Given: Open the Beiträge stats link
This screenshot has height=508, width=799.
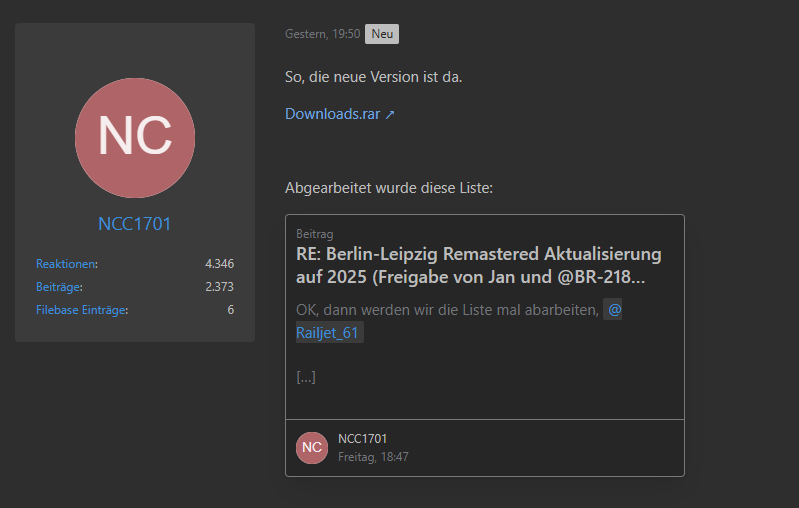Looking at the screenshot, I should (59, 287).
